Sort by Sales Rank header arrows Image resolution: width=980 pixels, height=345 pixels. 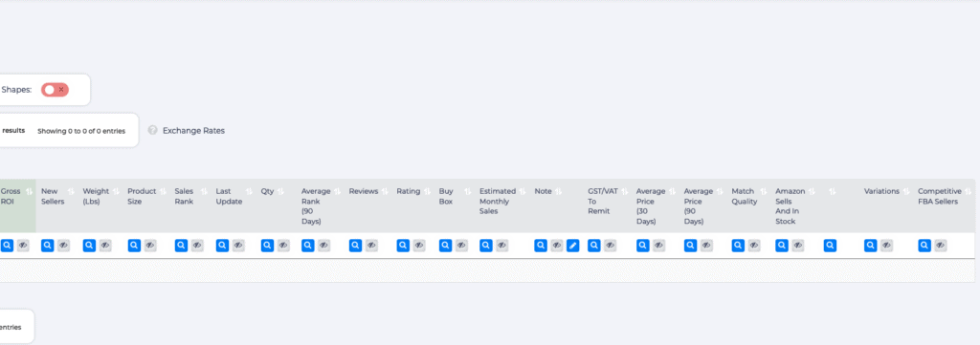click(x=204, y=191)
